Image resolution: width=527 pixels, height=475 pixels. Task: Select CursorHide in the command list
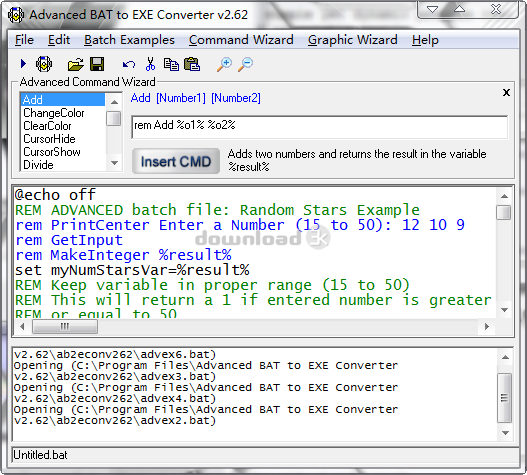tap(63, 139)
